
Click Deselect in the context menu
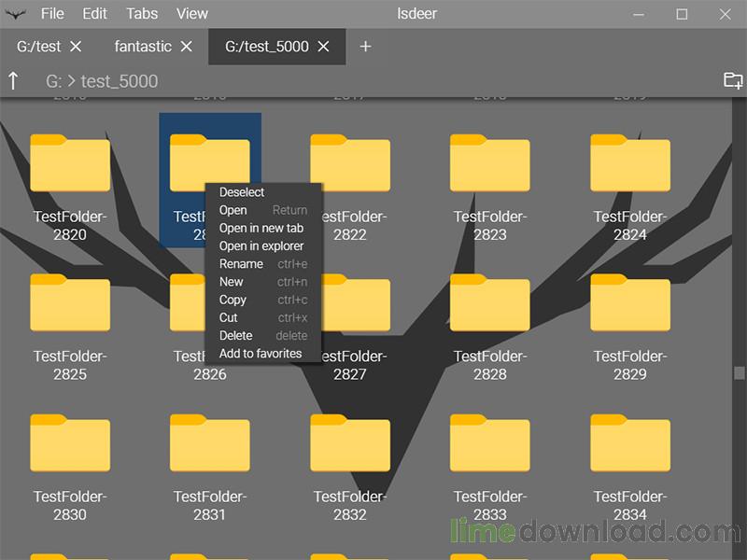point(242,192)
